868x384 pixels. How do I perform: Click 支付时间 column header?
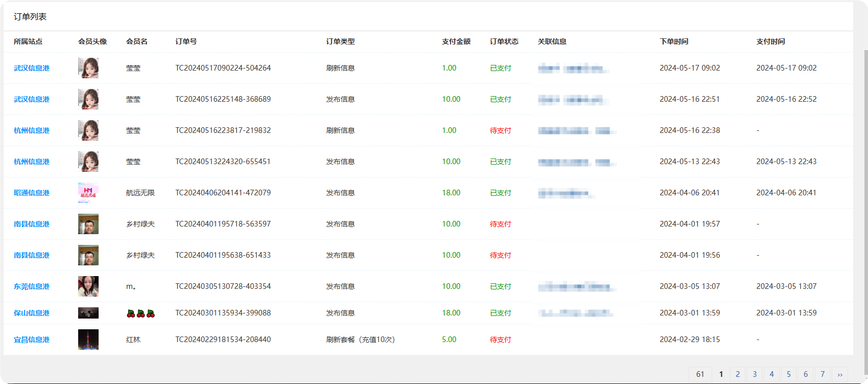(x=770, y=41)
